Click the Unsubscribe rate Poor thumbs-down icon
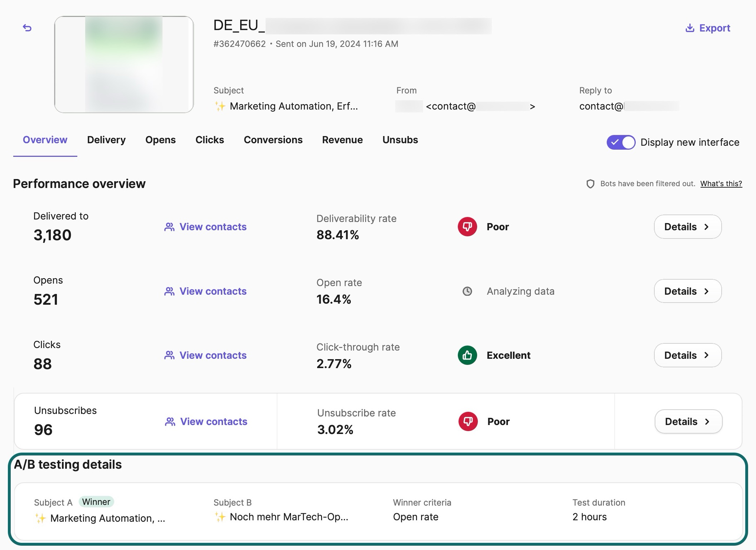This screenshot has width=756, height=550. coord(468,421)
